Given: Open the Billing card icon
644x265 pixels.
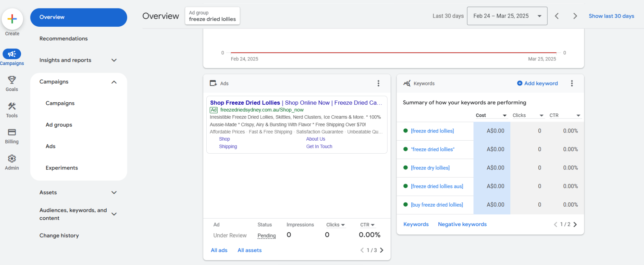Looking at the screenshot, I should click(12, 132).
